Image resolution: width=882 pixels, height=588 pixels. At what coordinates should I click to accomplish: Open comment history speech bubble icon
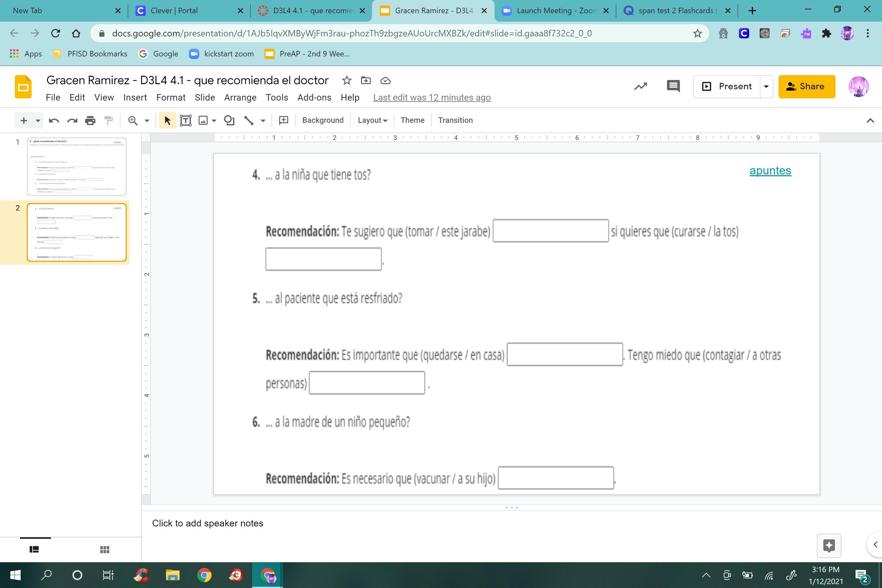pyautogui.click(x=673, y=86)
